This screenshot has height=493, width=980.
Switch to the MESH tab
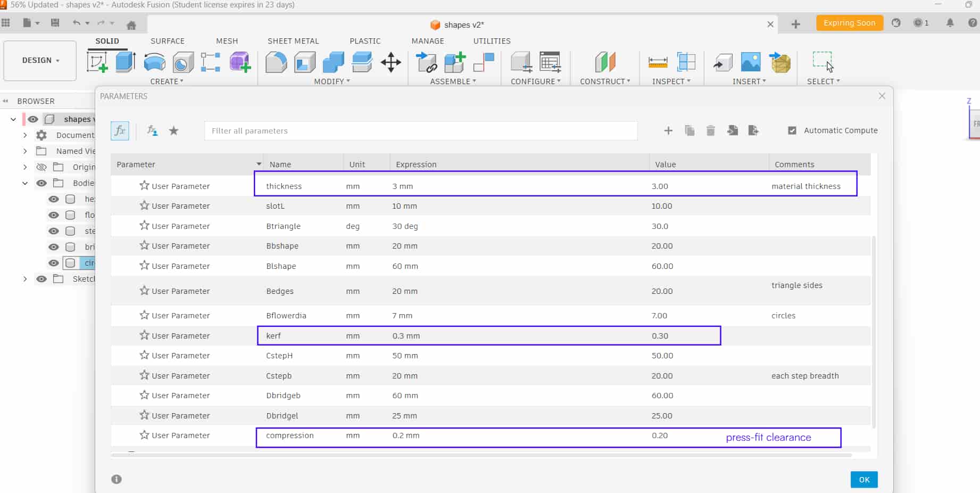coord(227,41)
